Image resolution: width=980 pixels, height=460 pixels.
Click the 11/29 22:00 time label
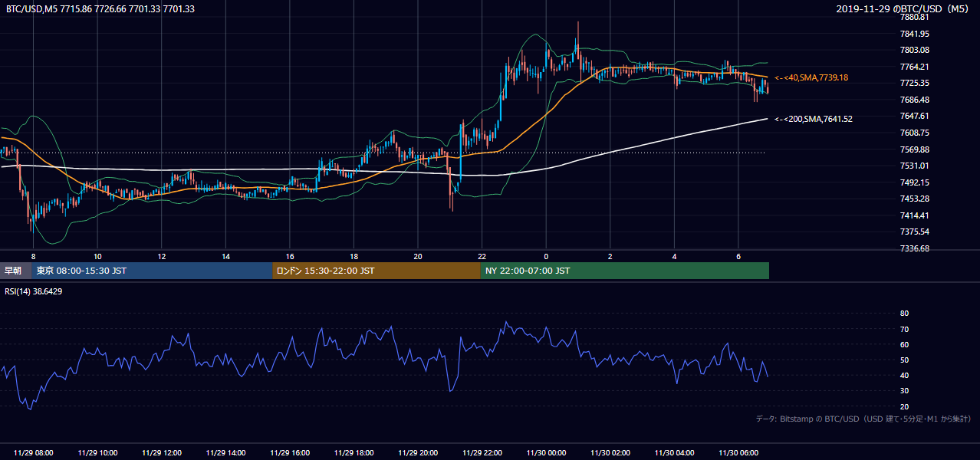coord(482,452)
